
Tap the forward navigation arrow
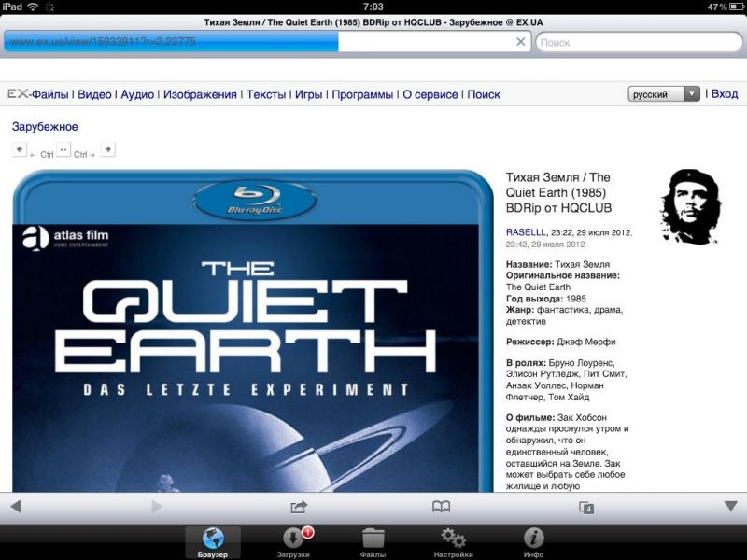pos(157,506)
